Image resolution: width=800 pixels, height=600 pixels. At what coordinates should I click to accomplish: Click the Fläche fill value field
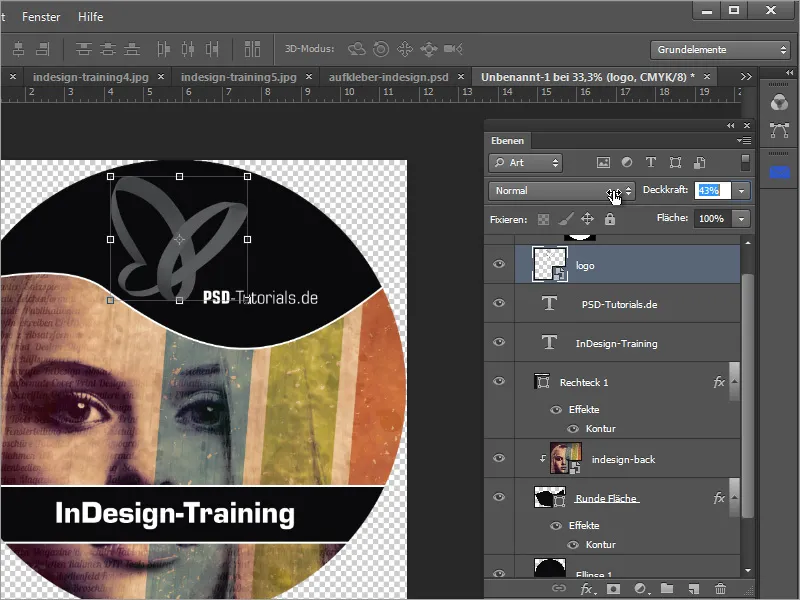713,219
